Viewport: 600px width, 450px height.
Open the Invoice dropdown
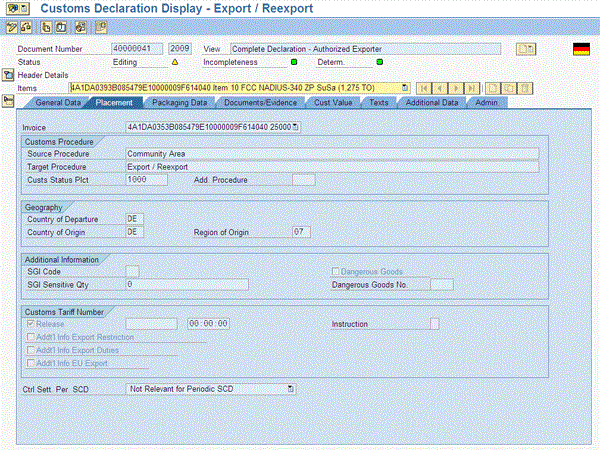point(295,127)
